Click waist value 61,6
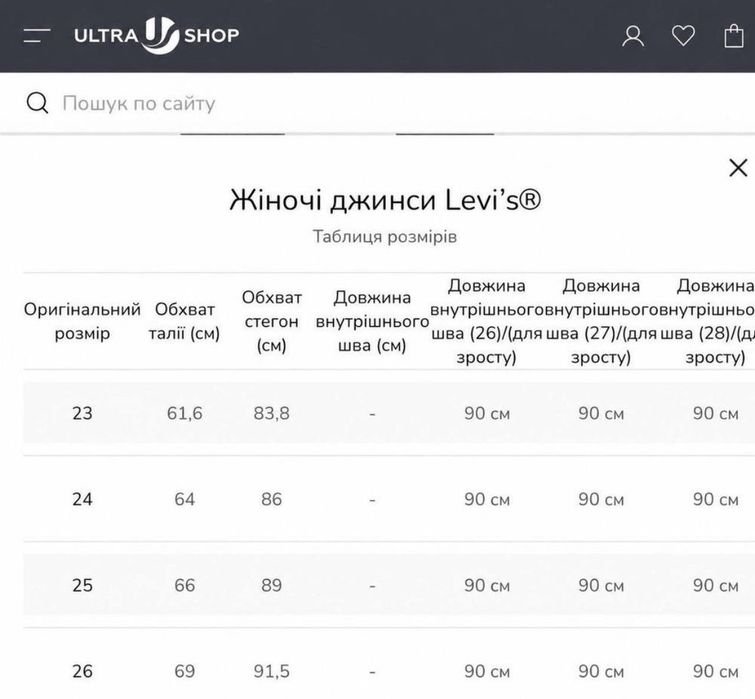 [x=184, y=413]
